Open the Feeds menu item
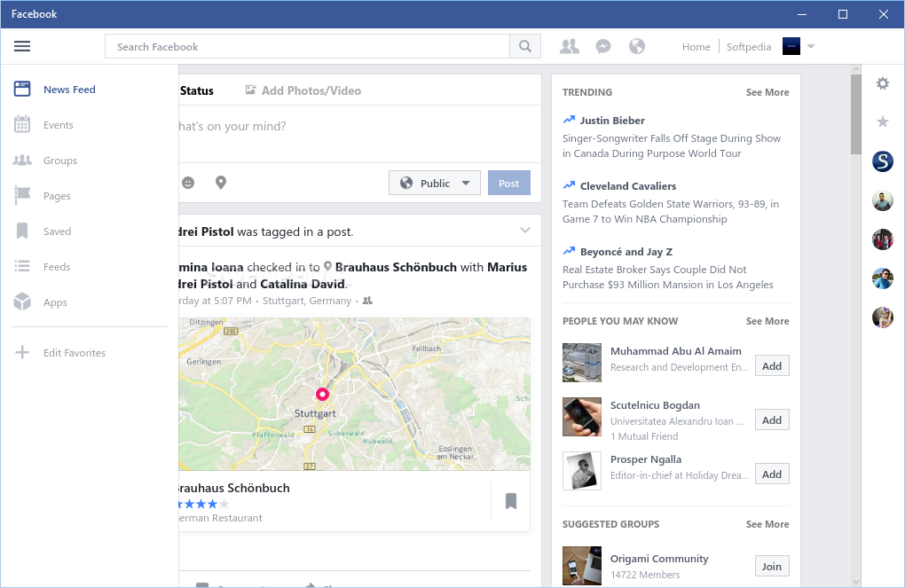905x588 pixels. coord(57,267)
